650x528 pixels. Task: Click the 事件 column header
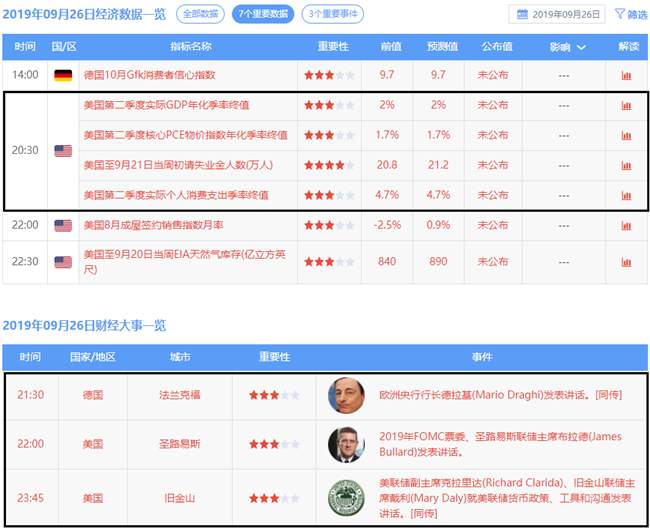(482, 357)
